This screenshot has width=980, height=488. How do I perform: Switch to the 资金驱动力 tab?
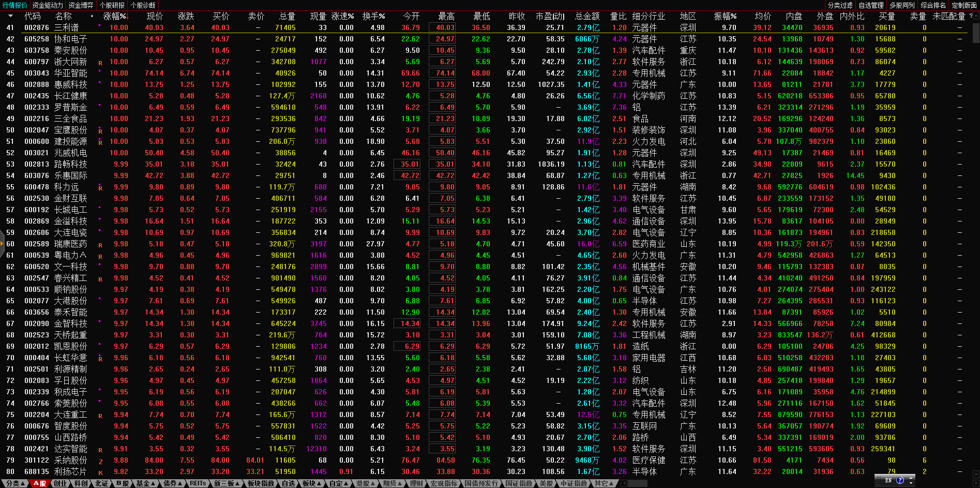click(x=47, y=5)
